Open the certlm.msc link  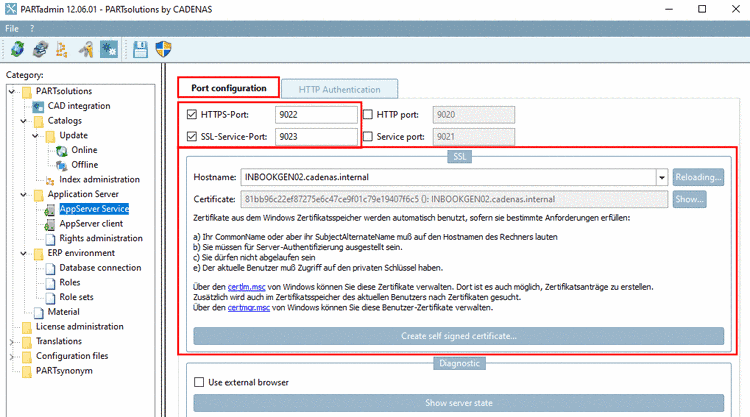246,287
